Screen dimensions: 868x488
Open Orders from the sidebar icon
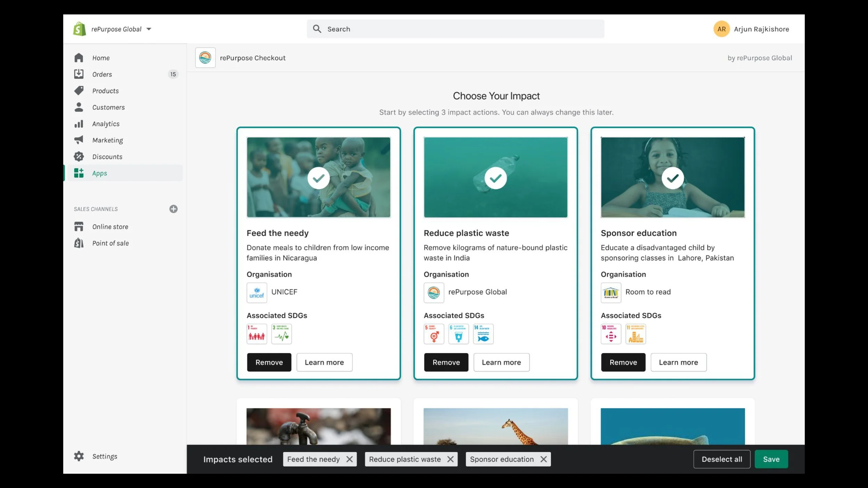(79, 74)
